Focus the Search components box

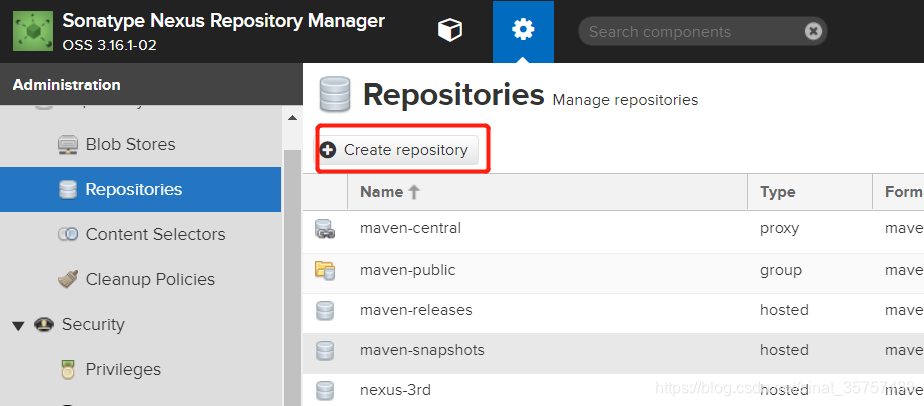point(695,31)
